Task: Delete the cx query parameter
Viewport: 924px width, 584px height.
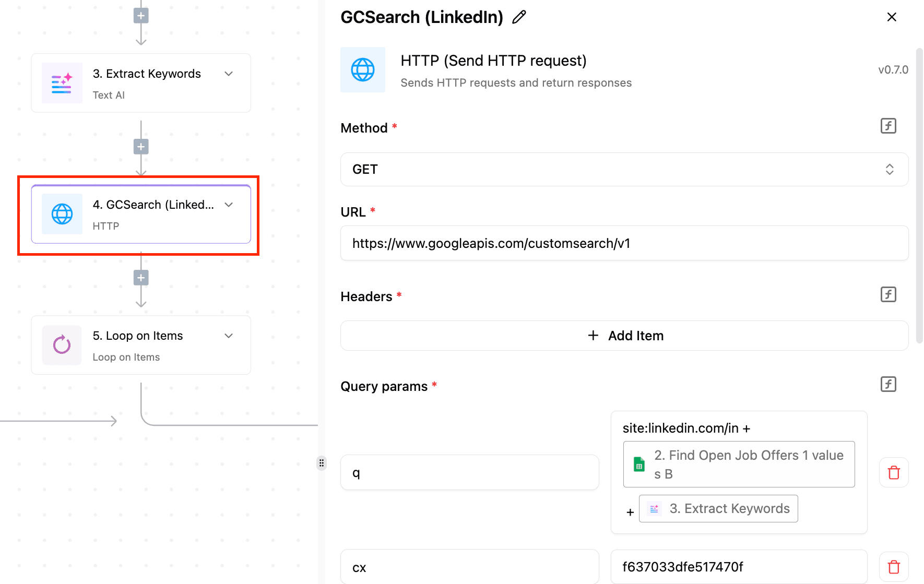Action: [x=894, y=567]
